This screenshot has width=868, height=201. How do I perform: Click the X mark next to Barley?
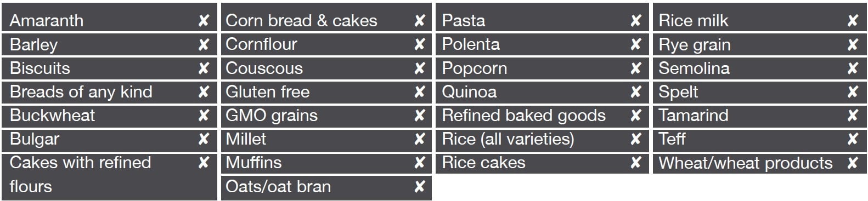click(204, 44)
